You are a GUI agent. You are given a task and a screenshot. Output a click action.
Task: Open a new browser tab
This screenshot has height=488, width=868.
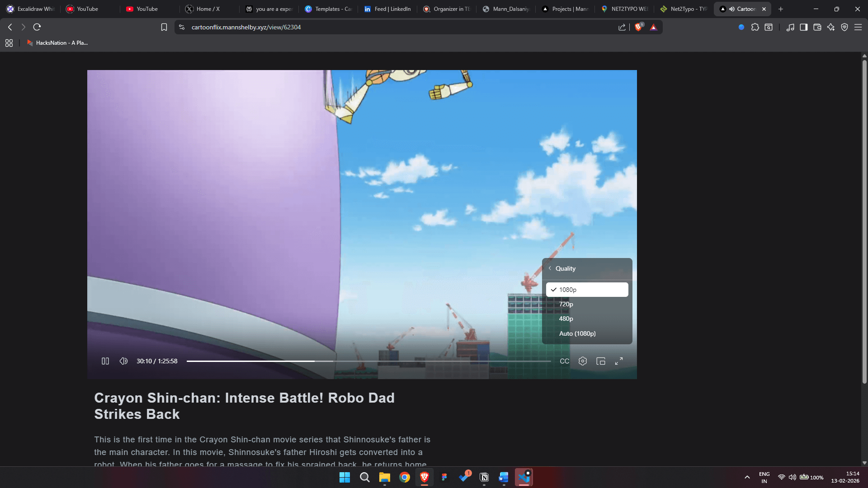(x=781, y=9)
